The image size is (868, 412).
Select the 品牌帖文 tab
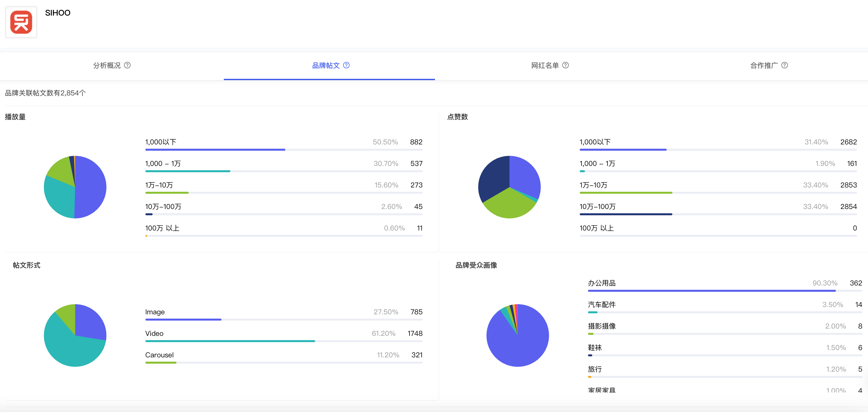(x=325, y=65)
